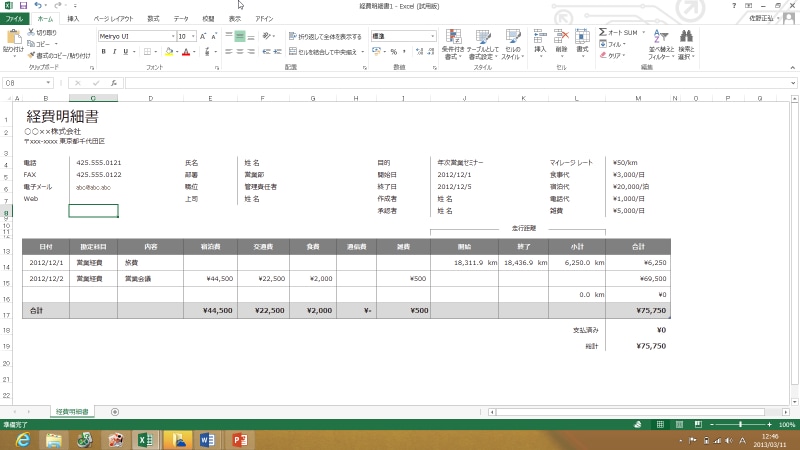Click the accounting currency format icon
800x450 pixels.
click(377, 52)
